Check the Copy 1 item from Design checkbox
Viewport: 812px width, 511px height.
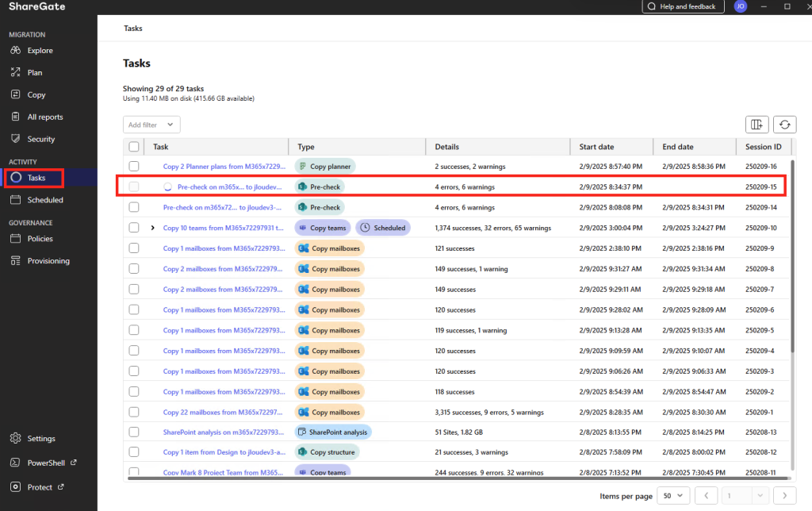(x=134, y=452)
